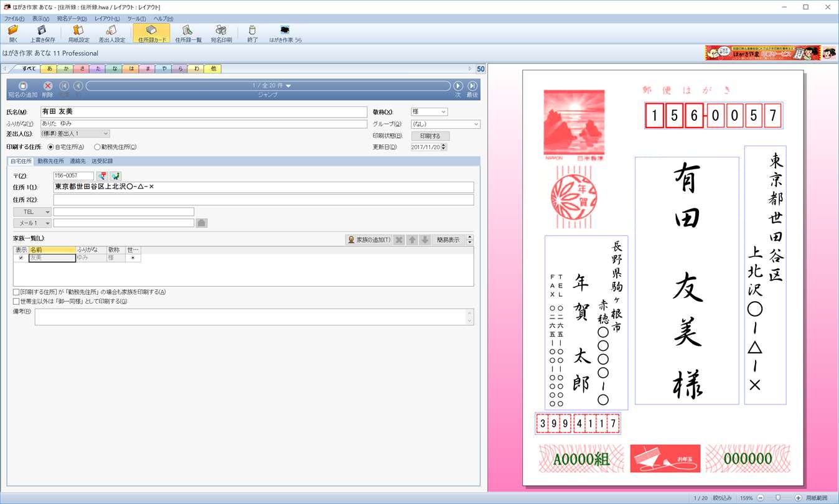Add a new recipient with 宛名の追加

coord(22,89)
